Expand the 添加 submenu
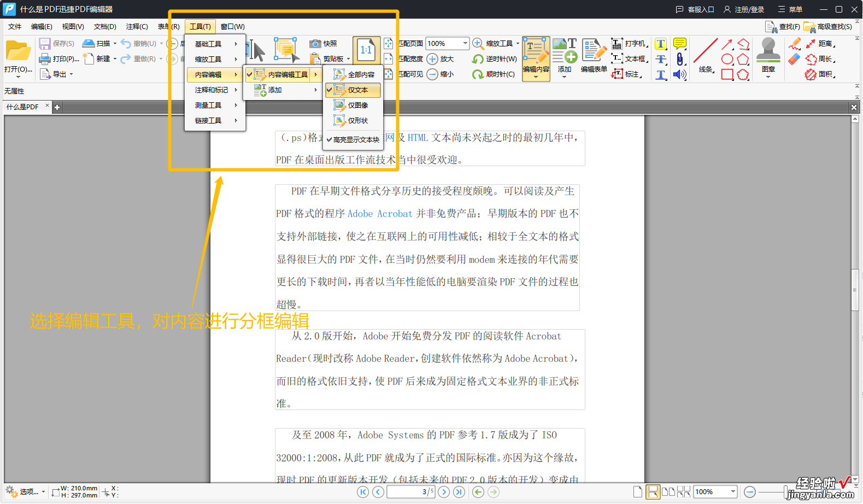The height and width of the screenshot is (504, 863). pyautogui.click(x=283, y=90)
